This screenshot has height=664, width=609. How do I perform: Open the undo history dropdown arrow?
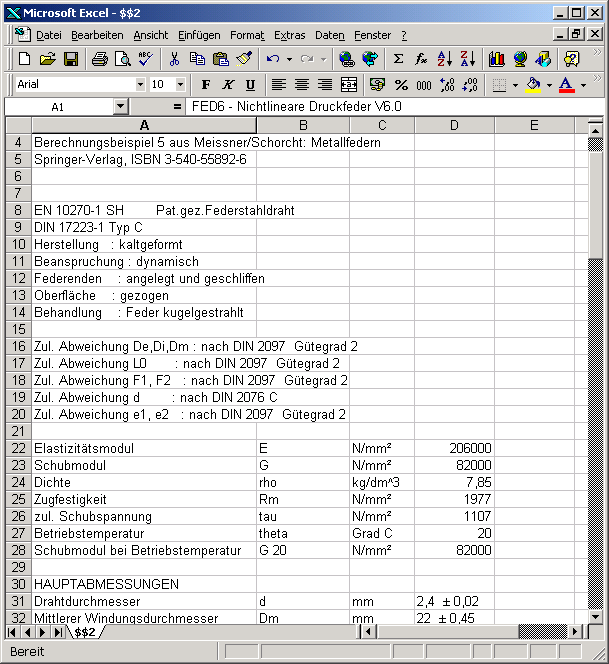tap(289, 59)
